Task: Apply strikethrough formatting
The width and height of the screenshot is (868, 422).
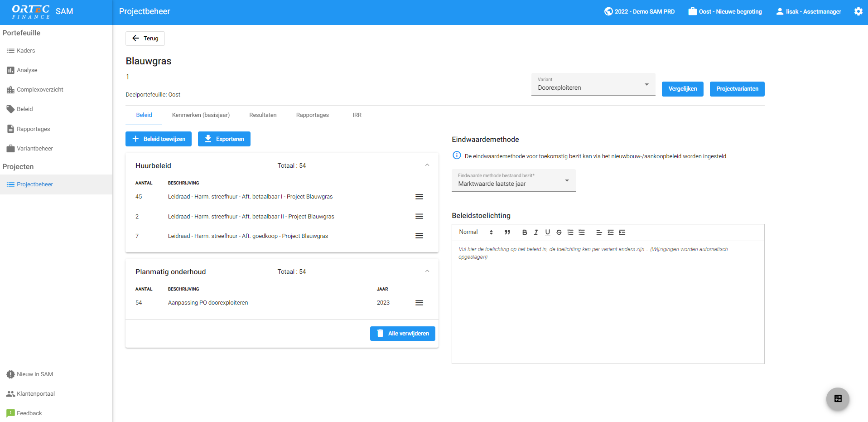Action: pos(559,233)
